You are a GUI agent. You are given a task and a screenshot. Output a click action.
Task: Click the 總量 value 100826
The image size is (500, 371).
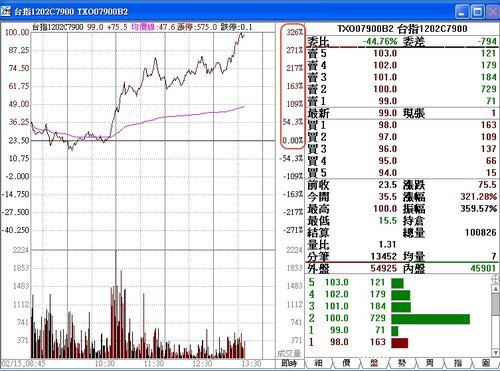(481, 233)
